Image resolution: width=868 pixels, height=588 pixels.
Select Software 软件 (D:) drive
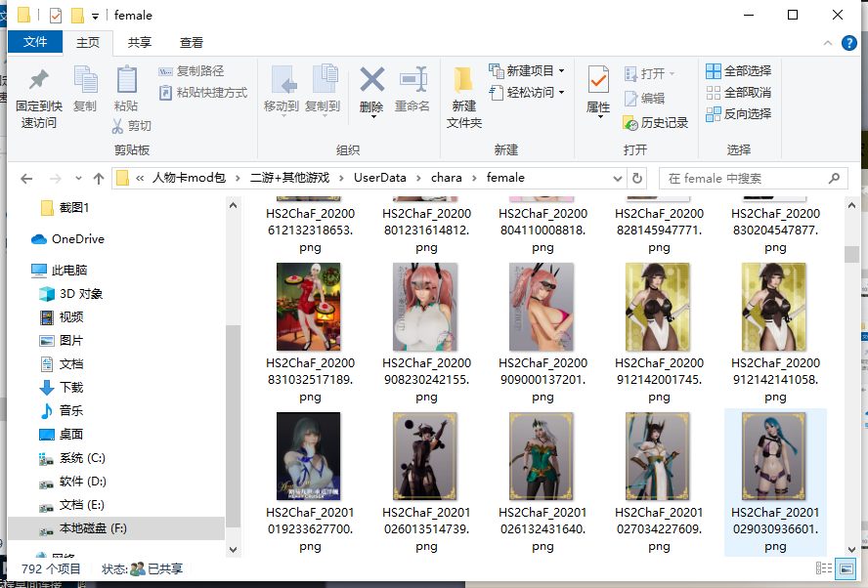[72, 482]
